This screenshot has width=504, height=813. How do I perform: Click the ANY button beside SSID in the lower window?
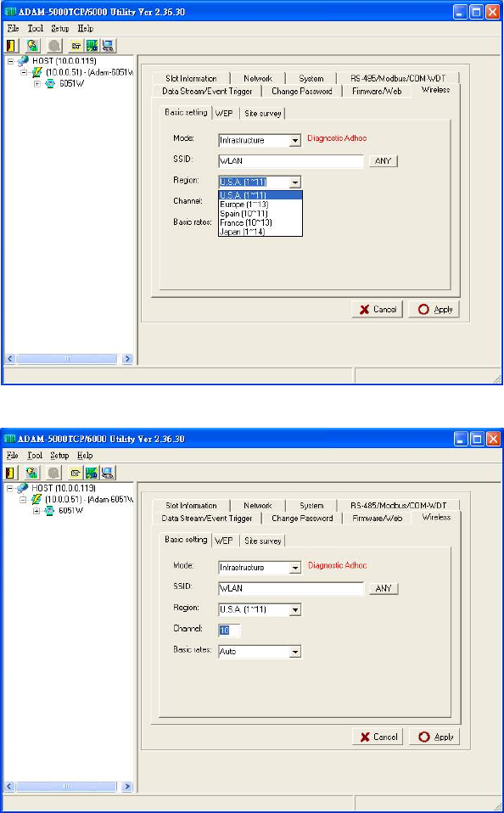pos(384,588)
